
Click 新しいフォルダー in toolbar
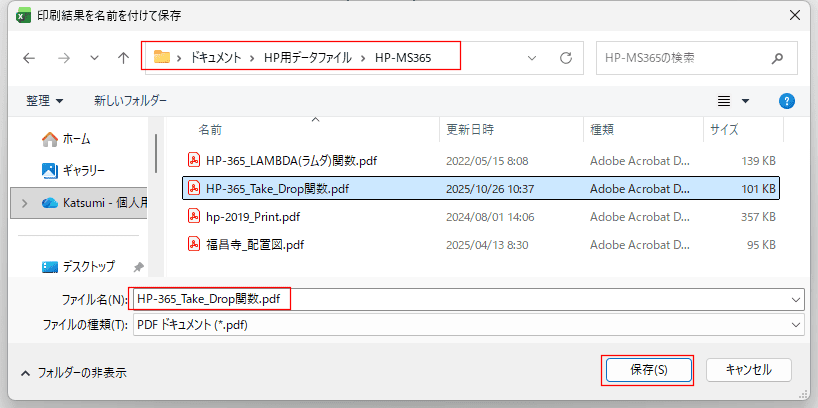(x=130, y=101)
